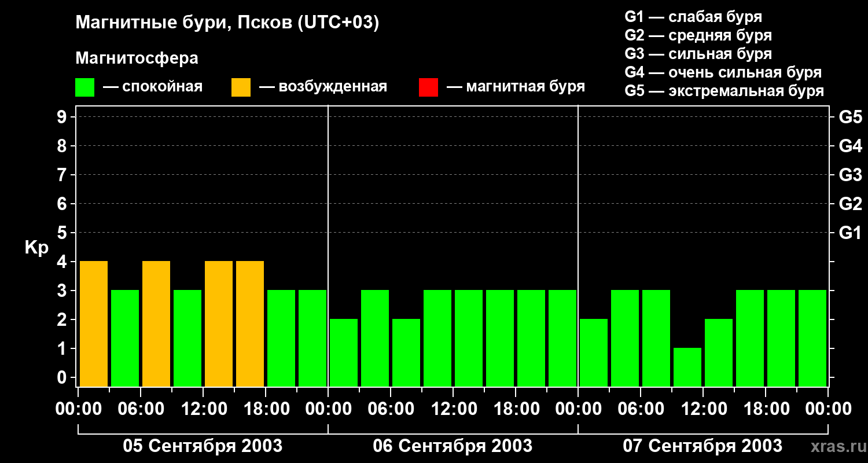
Task: Click the orange 15:00–18:00 bar on 05 September
Action: [x=250, y=324]
